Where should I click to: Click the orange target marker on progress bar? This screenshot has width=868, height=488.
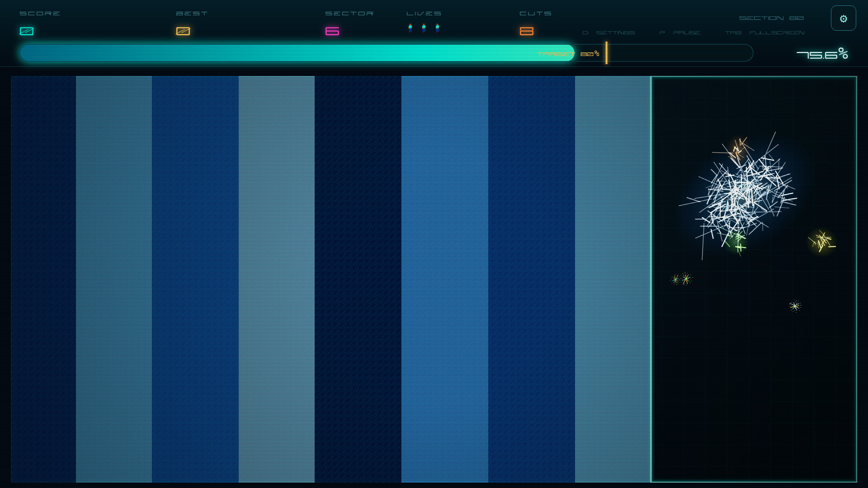[606, 53]
